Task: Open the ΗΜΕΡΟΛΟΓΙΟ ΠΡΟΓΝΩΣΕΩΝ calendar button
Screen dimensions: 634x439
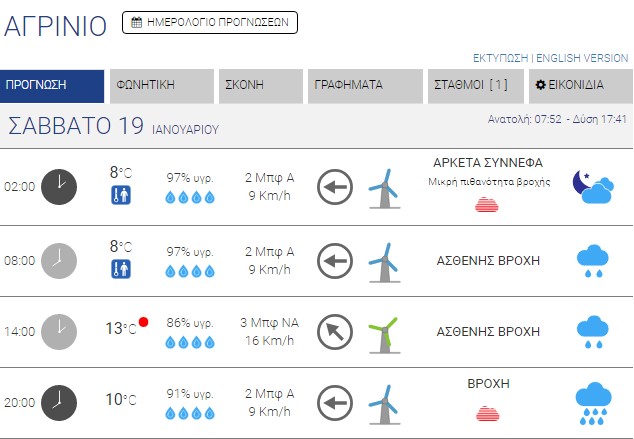Action: point(210,21)
